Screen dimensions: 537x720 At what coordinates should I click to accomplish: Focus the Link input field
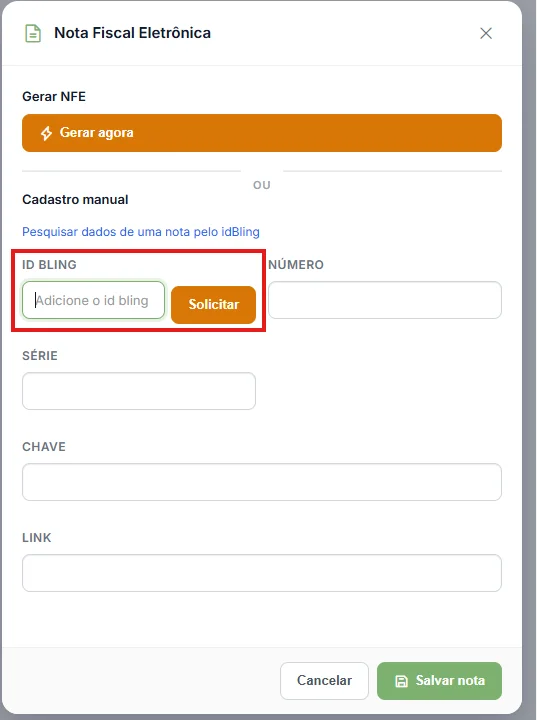(x=262, y=573)
